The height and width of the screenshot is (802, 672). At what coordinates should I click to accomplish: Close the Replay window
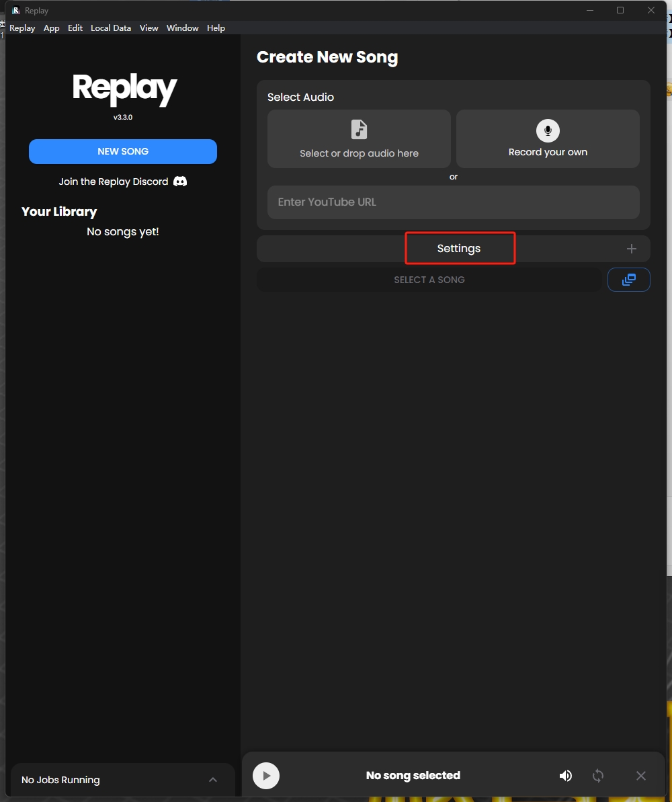(651, 10)
